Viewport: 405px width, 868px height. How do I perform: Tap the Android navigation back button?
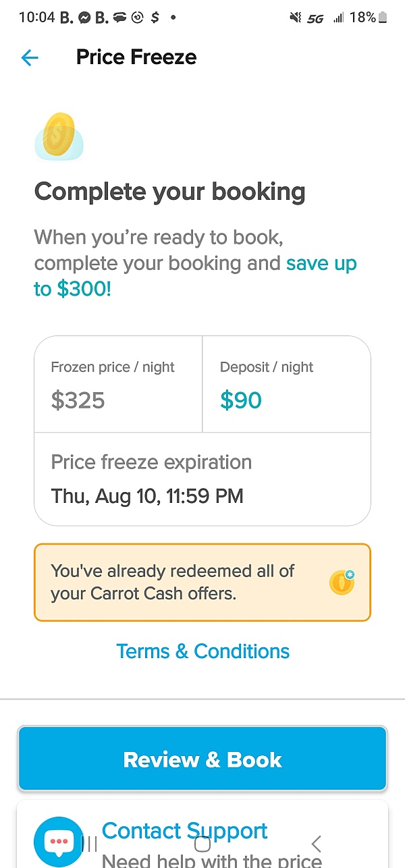316,843
